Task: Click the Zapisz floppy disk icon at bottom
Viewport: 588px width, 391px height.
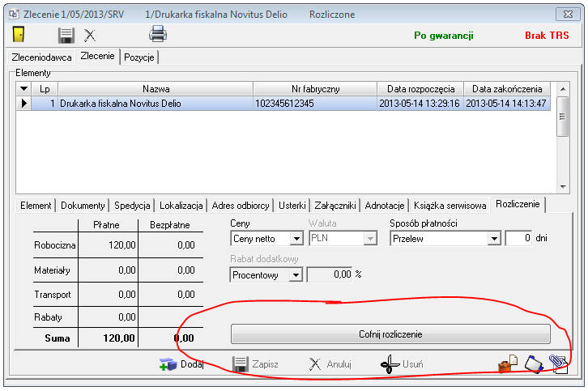Action: point(240,364)
